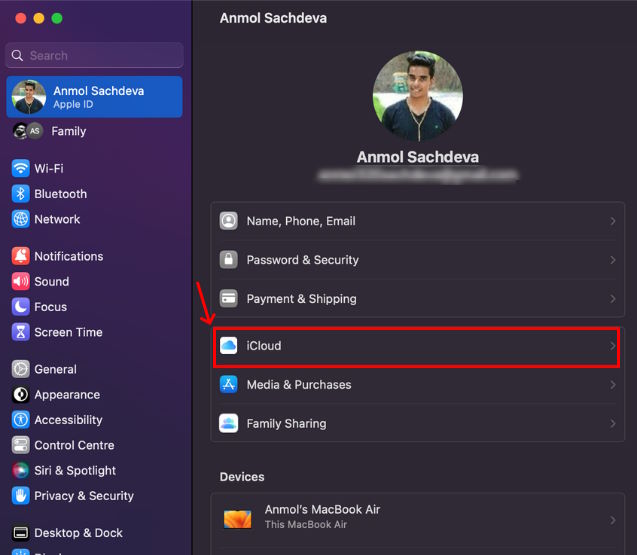
Task: Click the magnifying glass search icon
Action: [x=17, y=55]
